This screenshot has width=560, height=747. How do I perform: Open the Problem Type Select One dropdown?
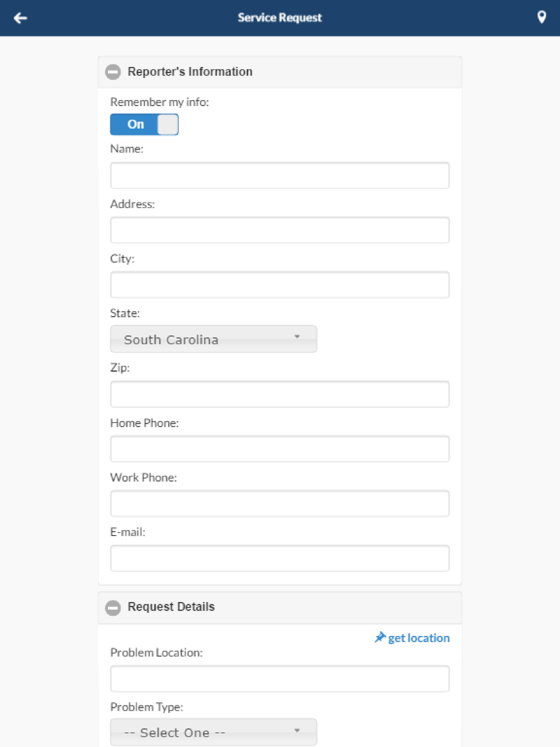tap(214, 732)
